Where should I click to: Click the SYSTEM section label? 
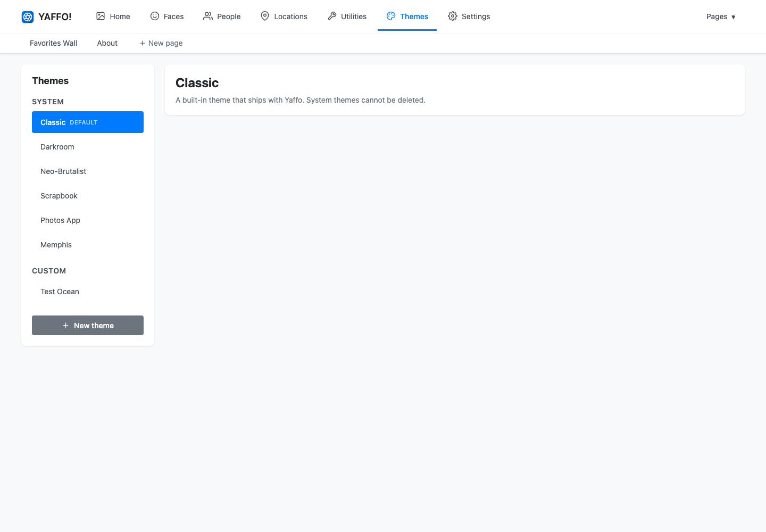tap(48, 102)
